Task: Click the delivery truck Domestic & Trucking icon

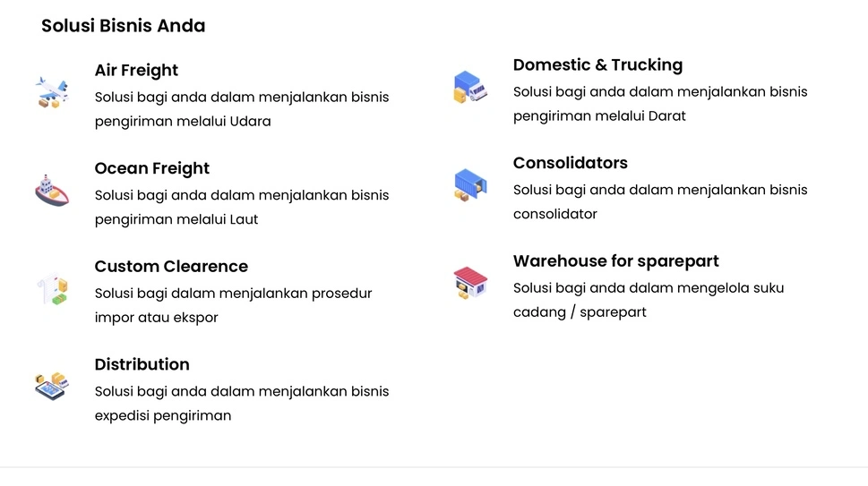Action: (470, 87)
